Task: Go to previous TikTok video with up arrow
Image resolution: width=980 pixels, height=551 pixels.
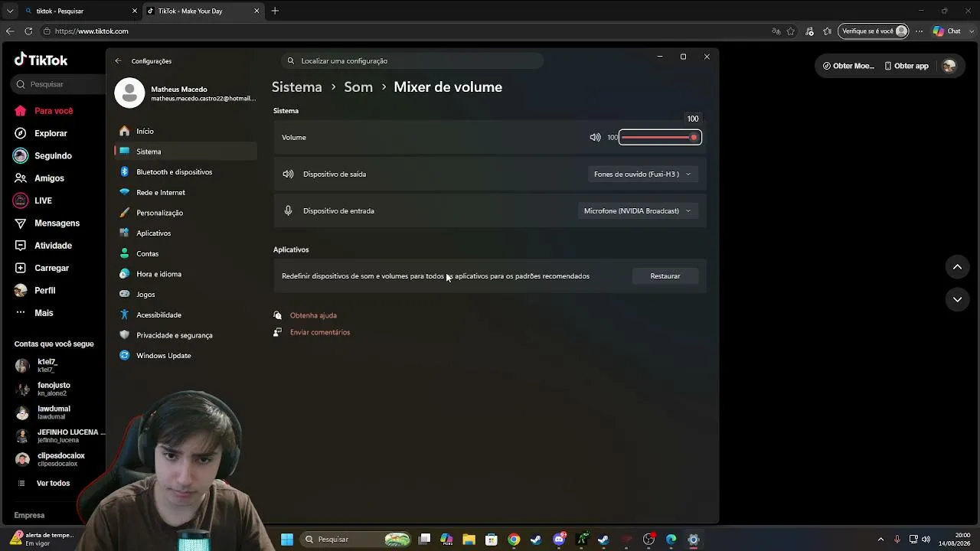Action: [957, 267]
